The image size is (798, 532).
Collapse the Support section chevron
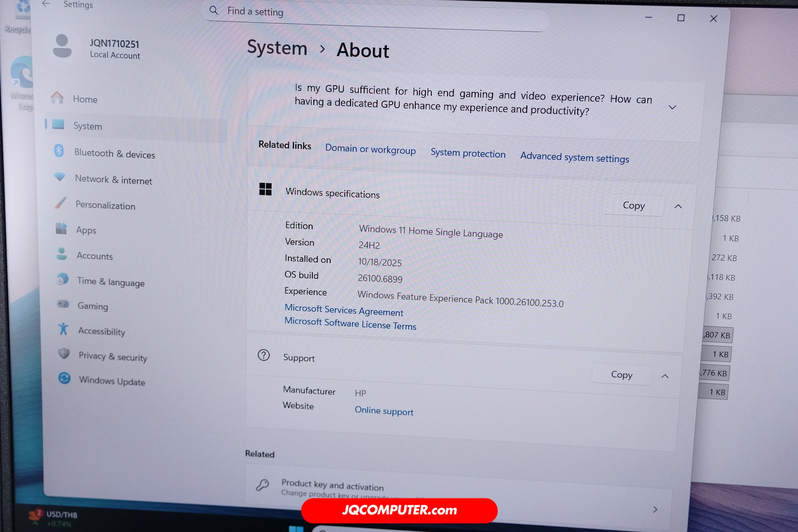pyautogui.click(x=665, y=376)
